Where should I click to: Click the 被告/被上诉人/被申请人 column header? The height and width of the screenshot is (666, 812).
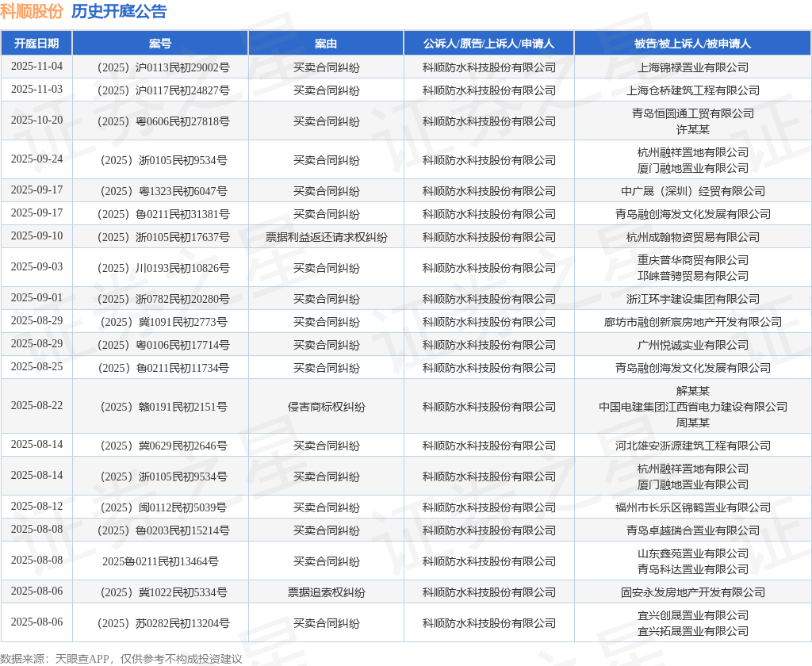click(x=692, y=44)
